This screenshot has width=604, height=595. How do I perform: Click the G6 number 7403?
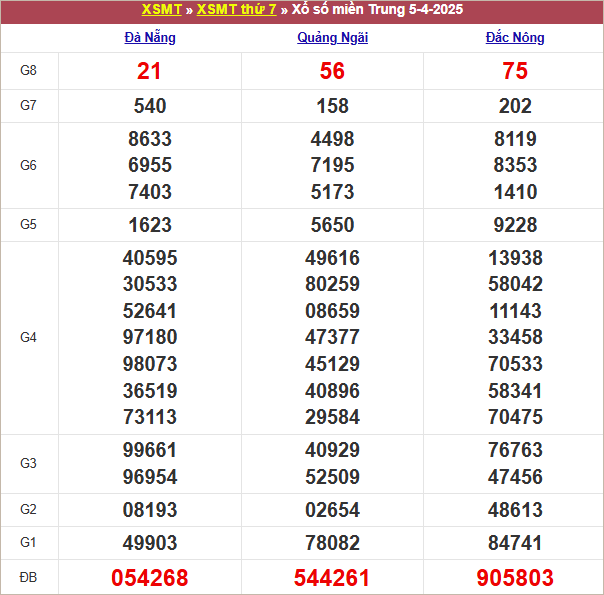150,192
